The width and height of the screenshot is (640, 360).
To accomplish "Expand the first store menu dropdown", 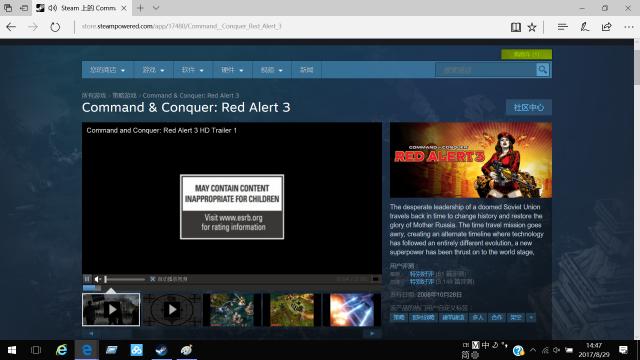I will [107, 70].
